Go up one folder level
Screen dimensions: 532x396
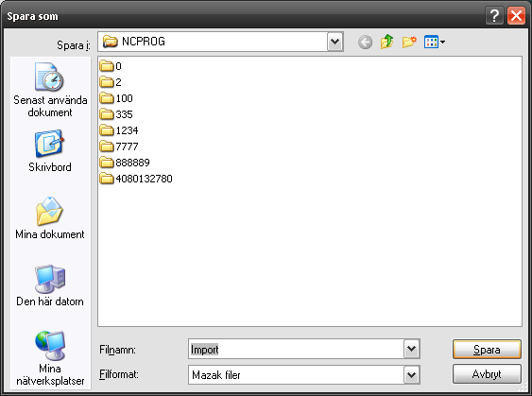[x=386, y=43]
